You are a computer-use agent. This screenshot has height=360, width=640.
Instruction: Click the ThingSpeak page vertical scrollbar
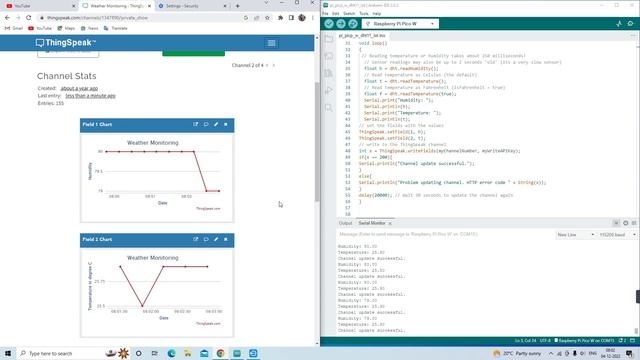[x=317, y=142]
